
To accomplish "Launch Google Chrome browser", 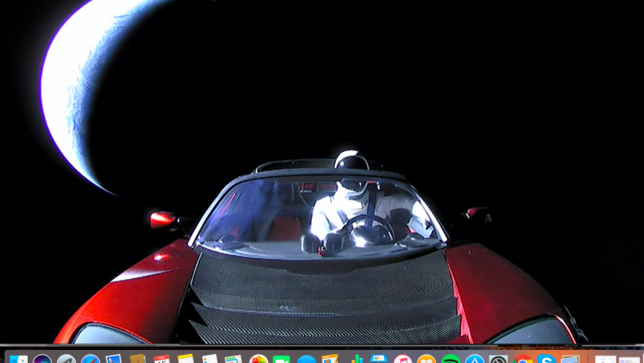I will pos(523,360).
